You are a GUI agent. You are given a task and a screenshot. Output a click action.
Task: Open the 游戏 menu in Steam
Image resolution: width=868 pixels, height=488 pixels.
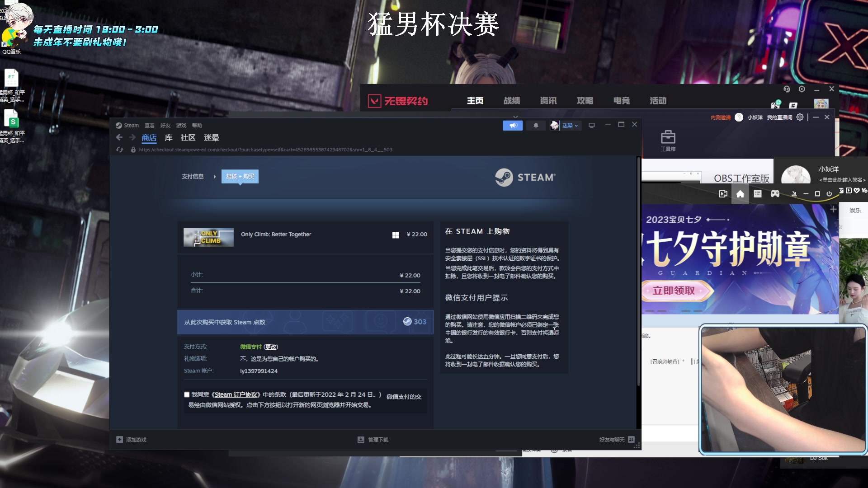coord(181,125)
